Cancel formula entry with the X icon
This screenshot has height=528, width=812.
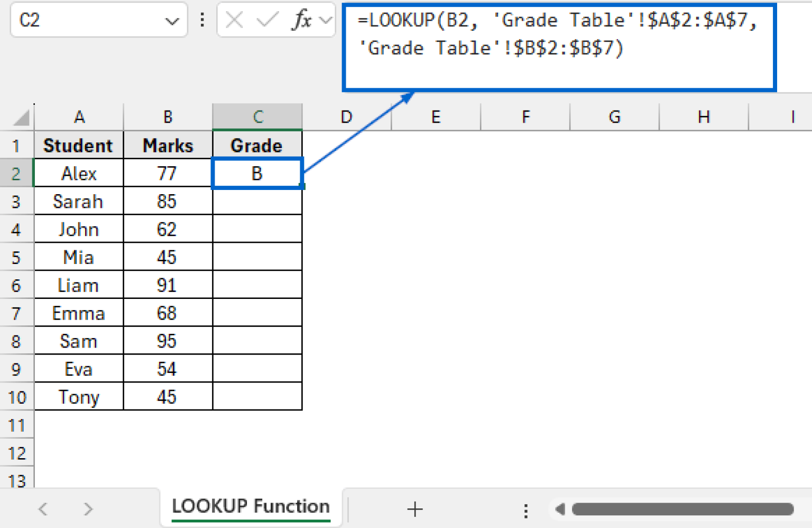click(x=234, y=20)
